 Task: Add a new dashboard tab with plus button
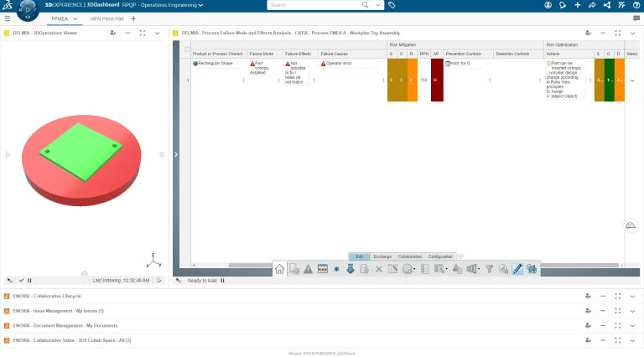[x=133, y=18]
